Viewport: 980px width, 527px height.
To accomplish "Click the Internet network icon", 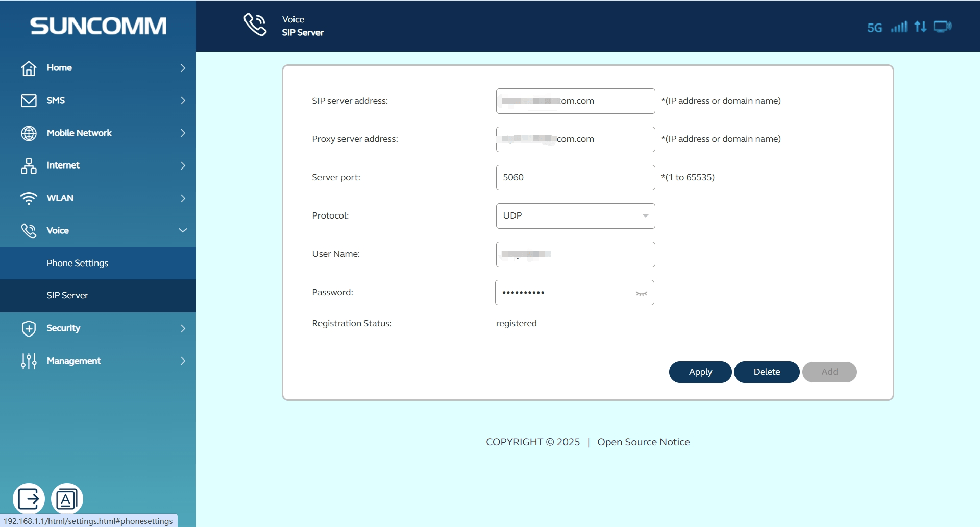I will [29, 165].
